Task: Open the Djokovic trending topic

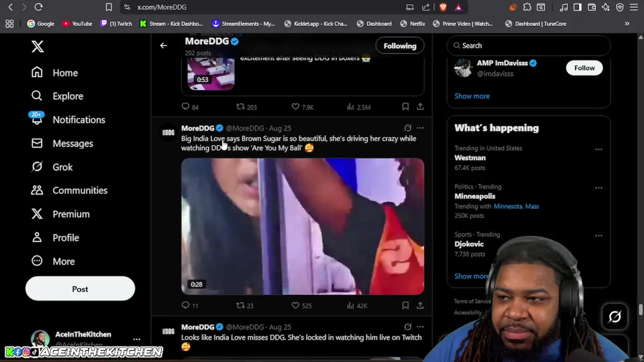Action: click(469, 244)
